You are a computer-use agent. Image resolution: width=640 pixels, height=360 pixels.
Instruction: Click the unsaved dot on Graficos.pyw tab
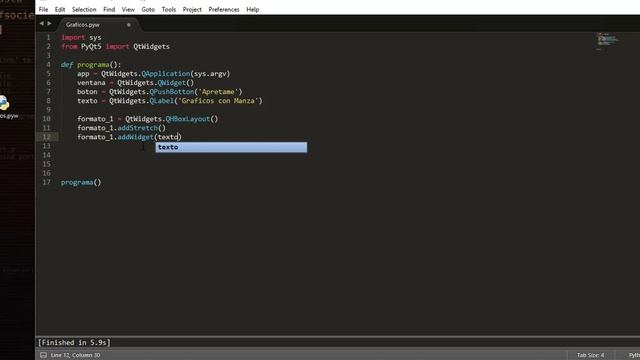(x=129, y=25)
